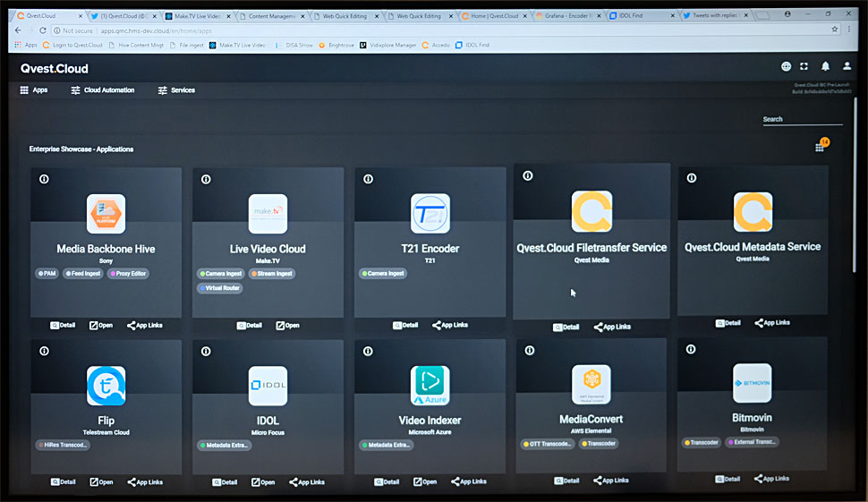Click the PAM tag on Media Backbone Hive
This screenshot has height=502, width=868.
(47, 274)
